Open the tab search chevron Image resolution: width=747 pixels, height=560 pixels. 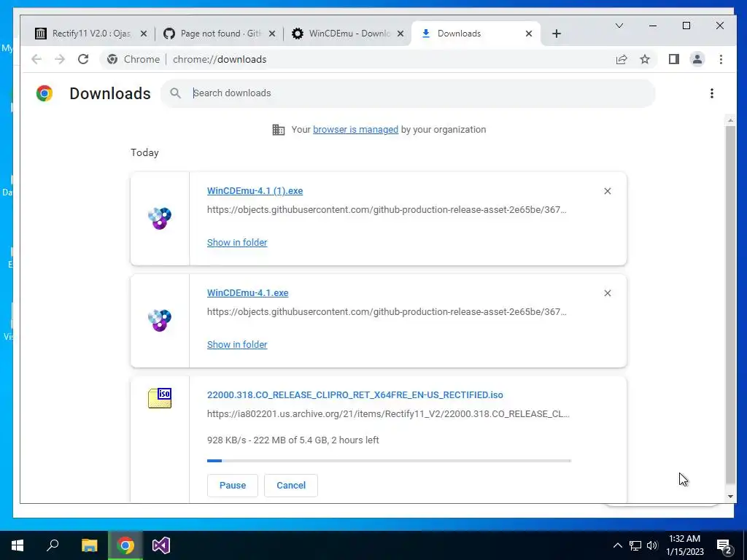pos(619,26)
